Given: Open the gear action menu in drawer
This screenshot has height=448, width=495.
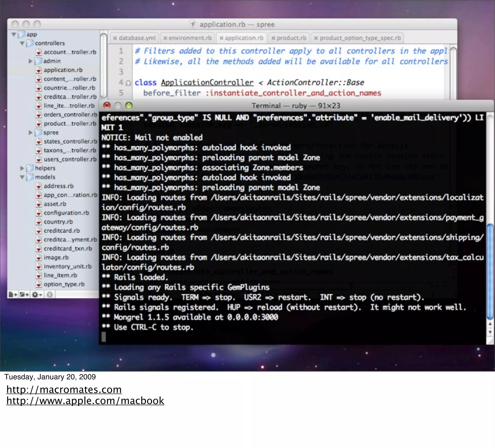Looking at the screenshot, I should point(37,294).
